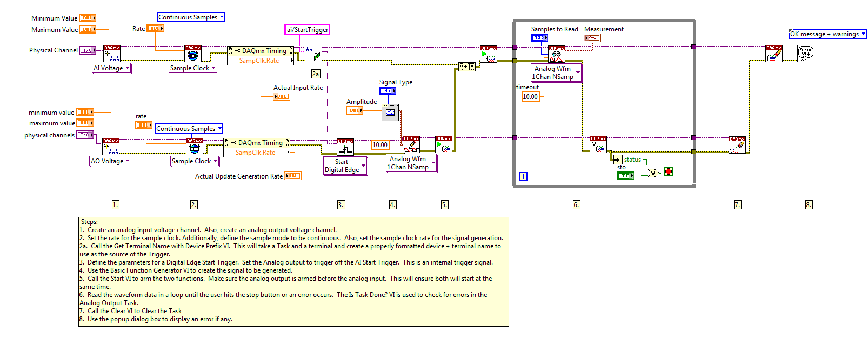This screenshot has width=868, height=337.
Task: Click the '7. Call the Clear VI' note line
Action: point(131,311)
